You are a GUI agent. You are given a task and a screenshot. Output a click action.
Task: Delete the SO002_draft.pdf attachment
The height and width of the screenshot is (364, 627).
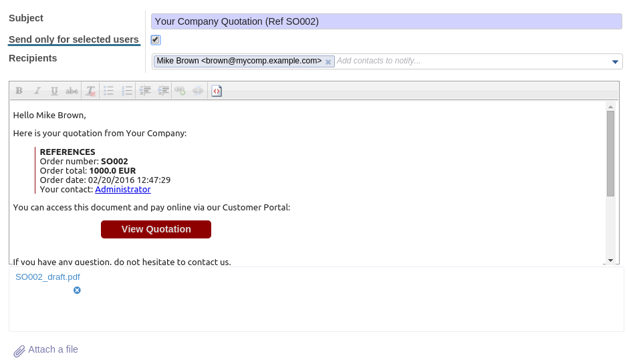77,290
